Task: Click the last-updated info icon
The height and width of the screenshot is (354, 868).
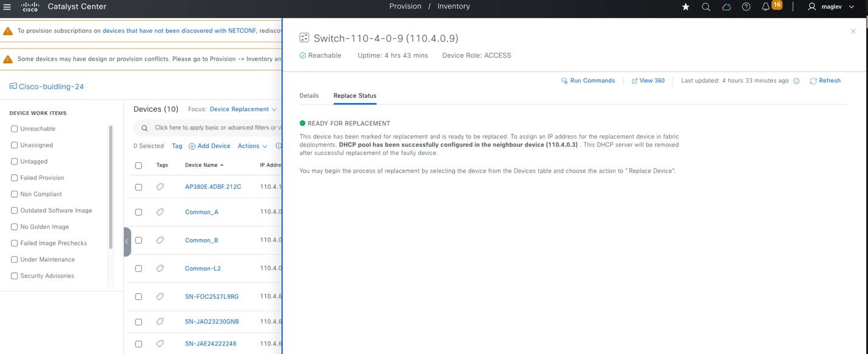Action: (x=796, y=80)
